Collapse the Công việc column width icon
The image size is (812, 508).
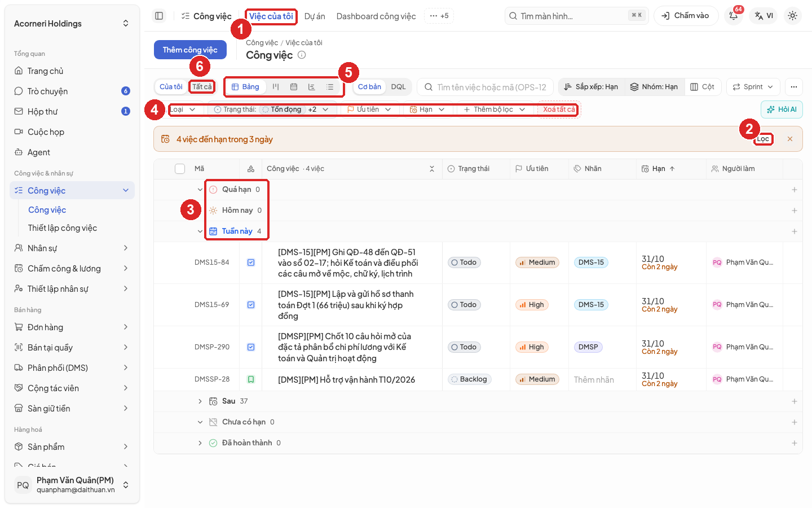[432, 169]
